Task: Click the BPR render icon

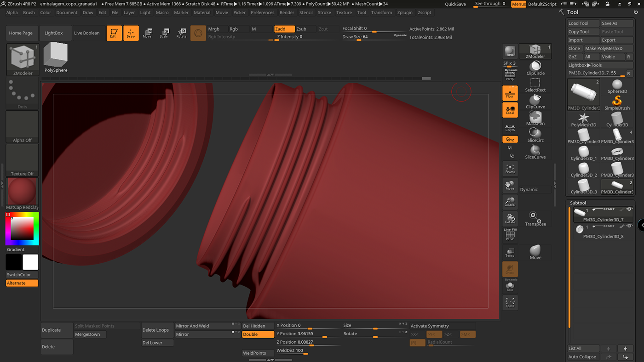Action: [510, 51]
